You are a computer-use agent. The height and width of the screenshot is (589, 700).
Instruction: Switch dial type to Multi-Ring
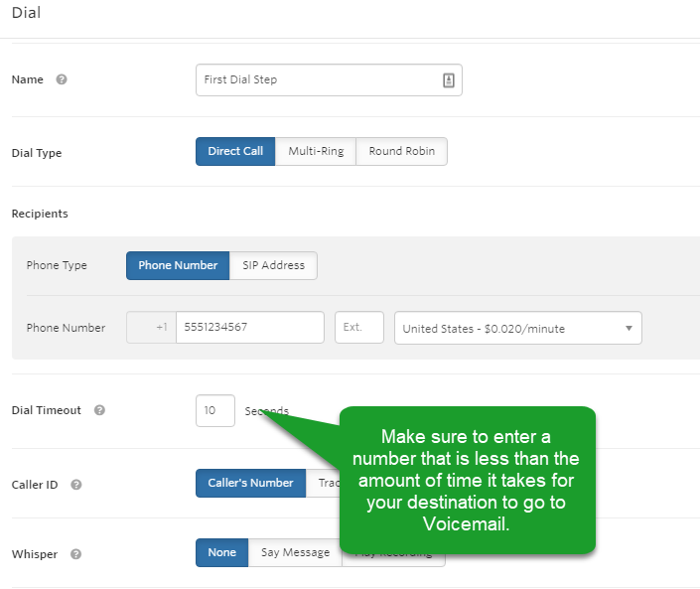tap(316, 151)
